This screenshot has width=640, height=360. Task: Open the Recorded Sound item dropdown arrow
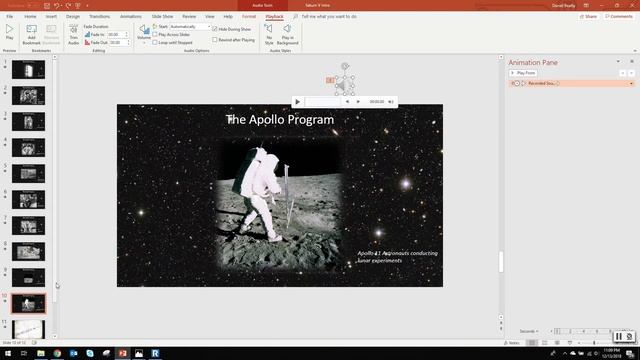point(631,84)
